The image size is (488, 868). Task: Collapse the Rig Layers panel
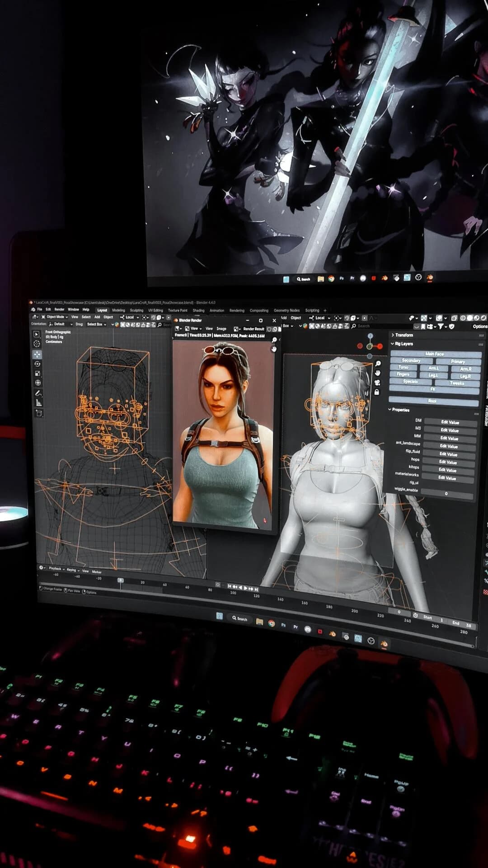tap(402, 344)
